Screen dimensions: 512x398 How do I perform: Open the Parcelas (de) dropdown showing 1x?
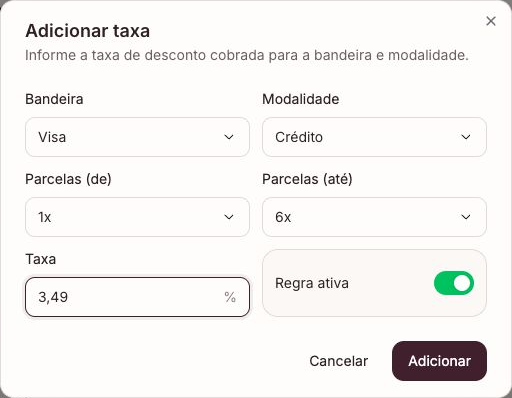(x=137, y=217)
